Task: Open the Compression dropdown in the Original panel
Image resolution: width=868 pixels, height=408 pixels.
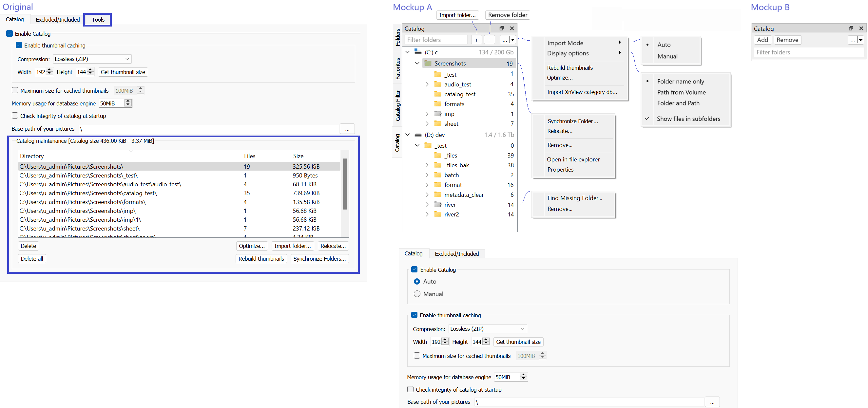Action: (92, 59)
